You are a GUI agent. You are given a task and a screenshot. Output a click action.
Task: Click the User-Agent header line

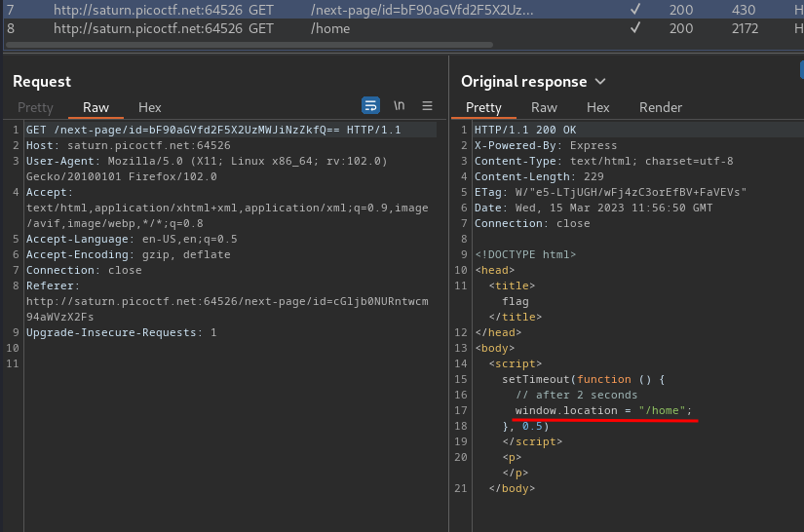pos(207,169)
